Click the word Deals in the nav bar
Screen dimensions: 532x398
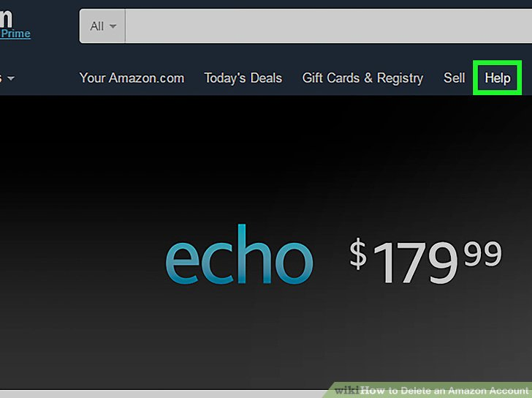pyautogui.click(x=266, y=78)
